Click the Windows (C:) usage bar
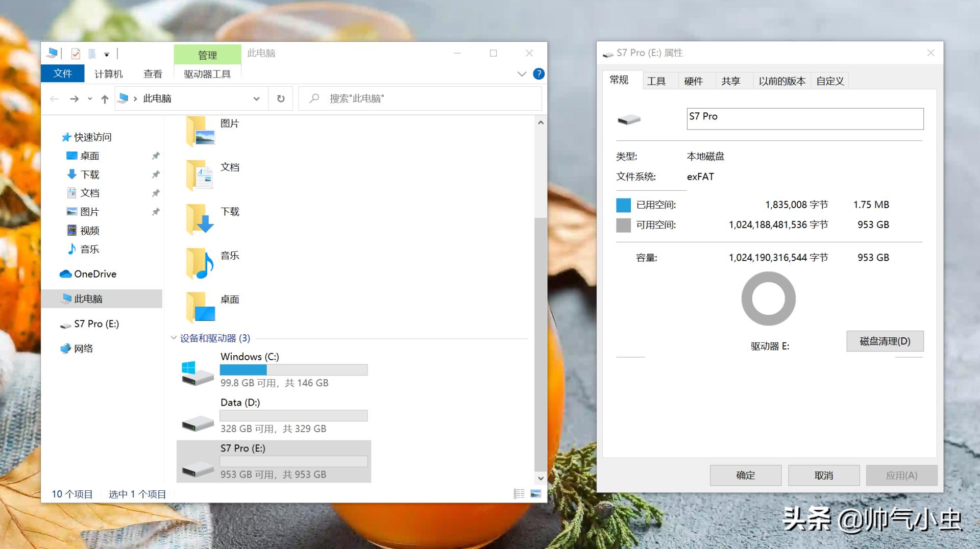The height and width of the screenshot is (549, 980). [293, 369]
